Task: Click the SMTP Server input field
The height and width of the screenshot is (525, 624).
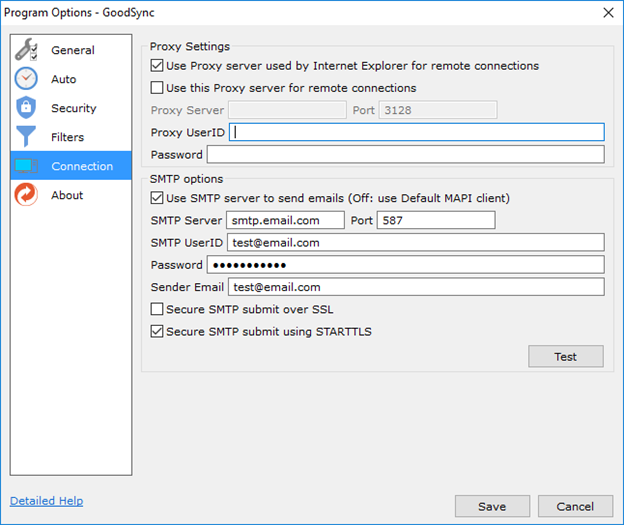Action: (285, 220)
